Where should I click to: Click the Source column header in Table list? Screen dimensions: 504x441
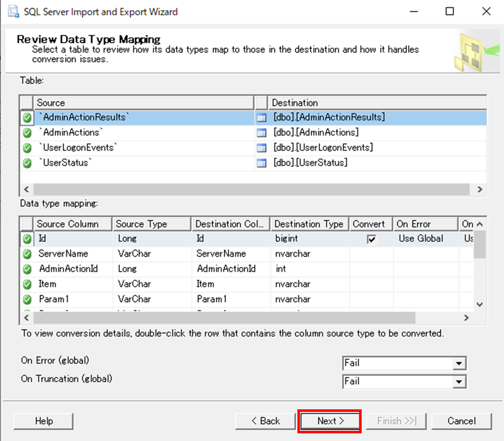point(143,103)
